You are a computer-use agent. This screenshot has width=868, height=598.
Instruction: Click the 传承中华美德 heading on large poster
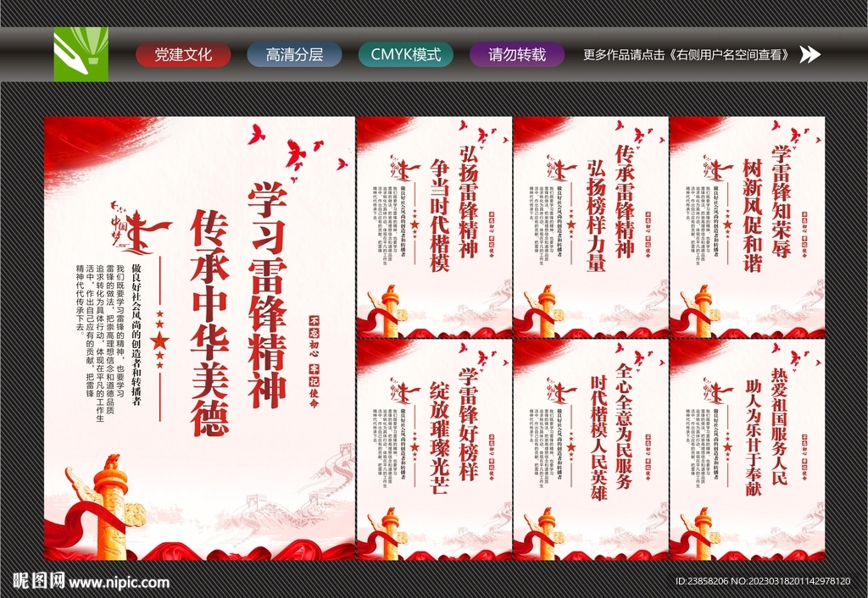click(x=210, y=323)
